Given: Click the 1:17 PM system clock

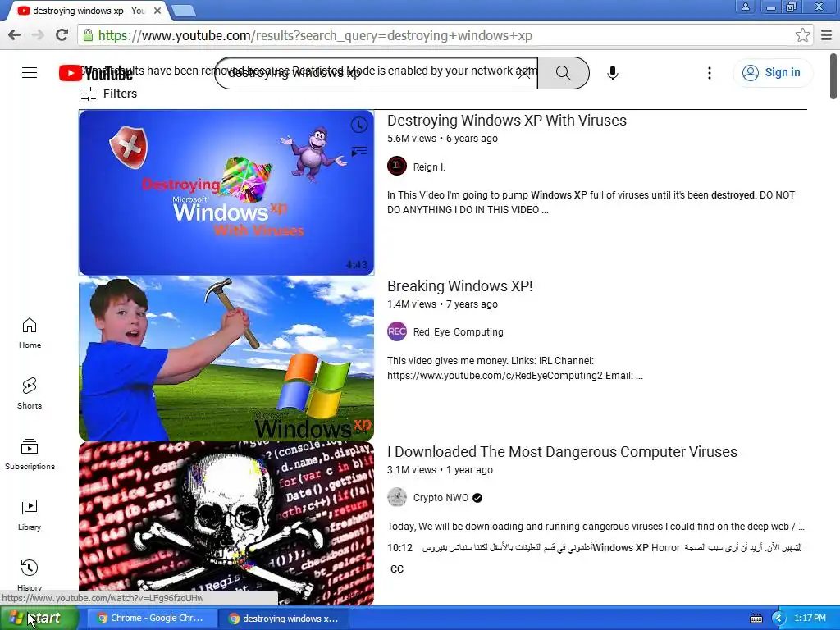Looking at the screenshot, I should [x=810, y=619].
